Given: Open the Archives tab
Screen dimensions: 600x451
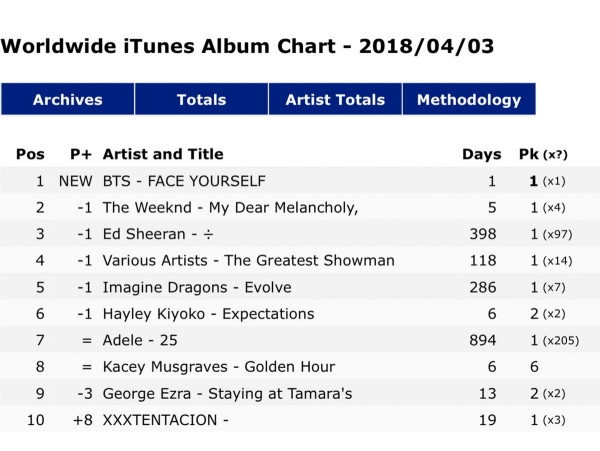Looking at the screenshot, I should [x=68, y=100].
